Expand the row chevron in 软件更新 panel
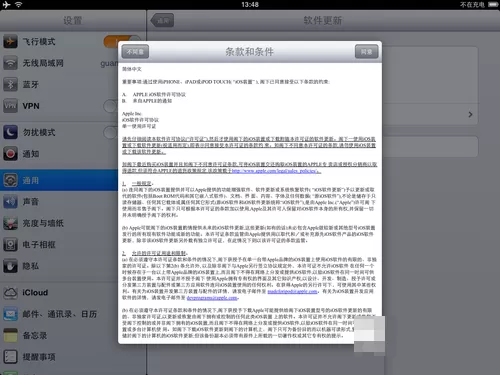This screenshot has width=500, height=375. point(470,114)
